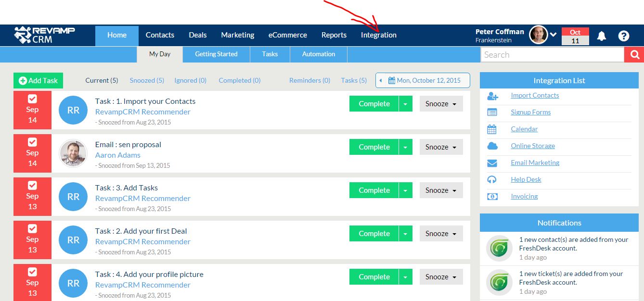Check the box for Add your first Deal

click(x=32, y=228)
